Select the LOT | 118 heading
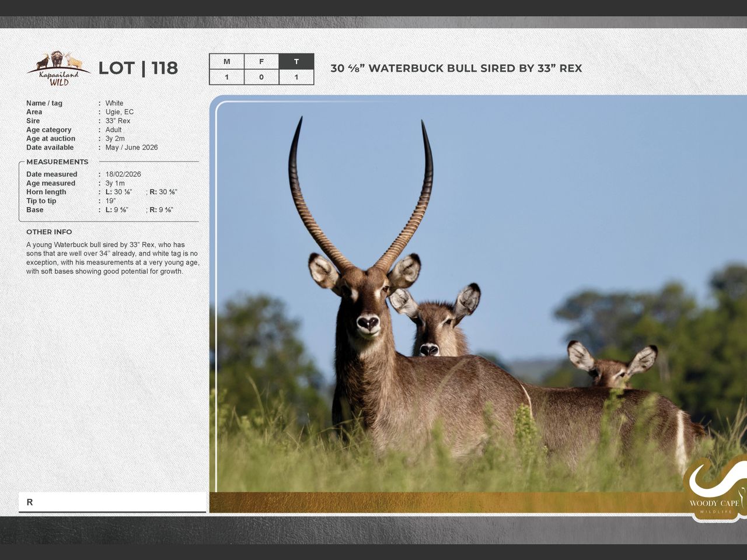Viewport: 747px width, 560px height. coord(138,68)
